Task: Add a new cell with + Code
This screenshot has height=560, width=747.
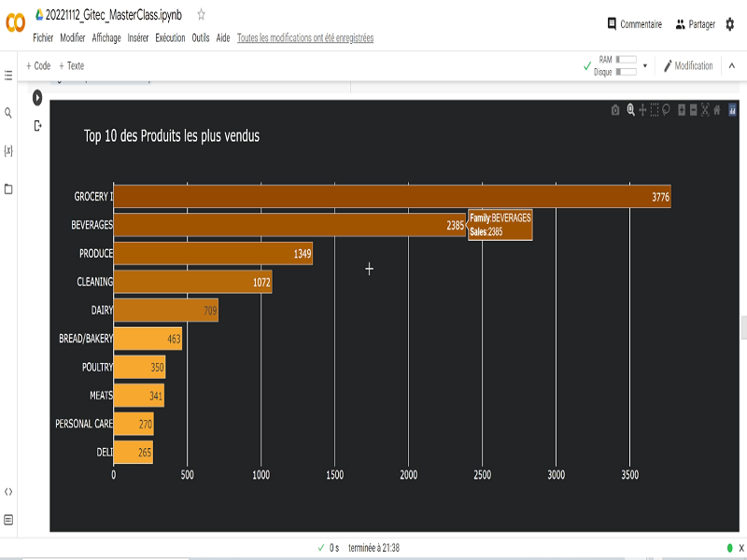Action: pyautogui.click(x=38, y=66)
